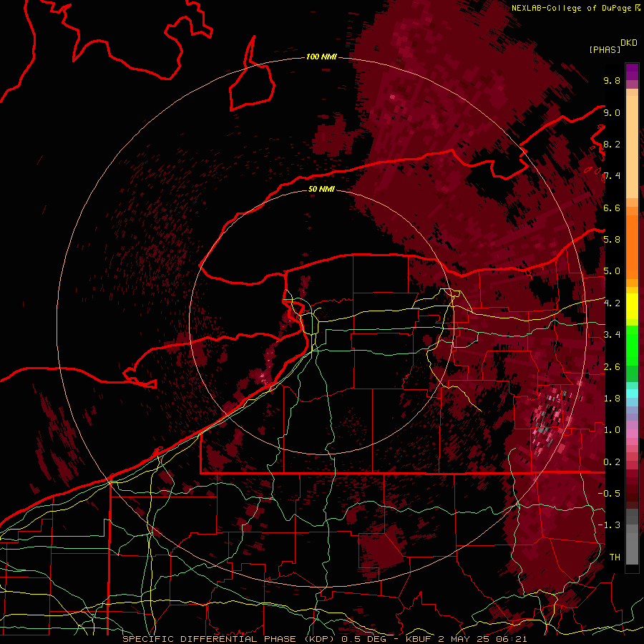Click the 5.0 legend value
The image size is (644, 644).
(612, 271)
